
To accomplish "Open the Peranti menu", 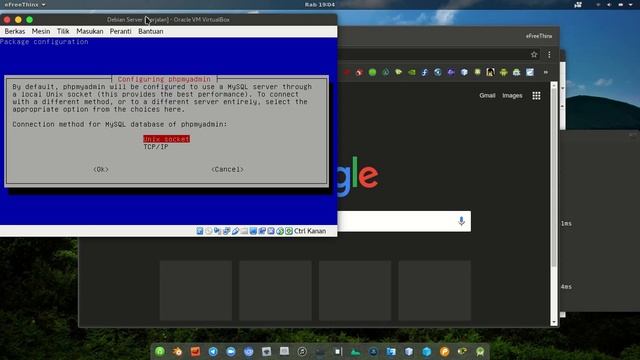I will 120,31.
